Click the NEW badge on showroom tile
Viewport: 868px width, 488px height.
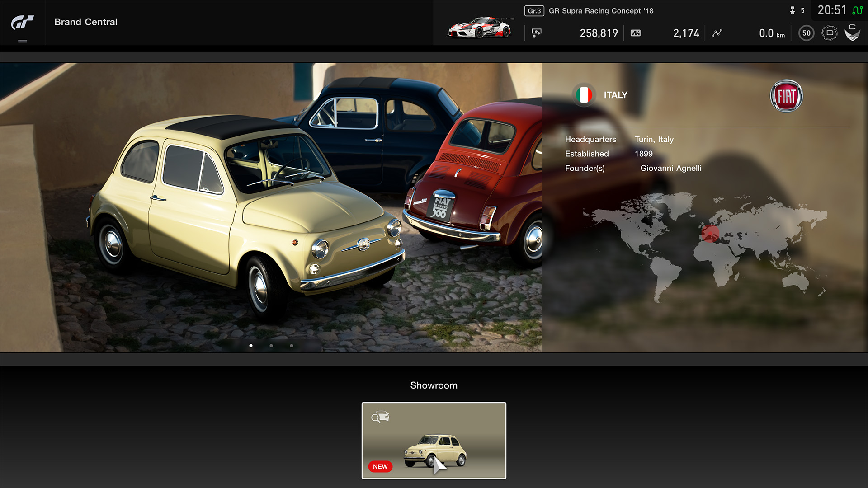[x=380, y=466]
